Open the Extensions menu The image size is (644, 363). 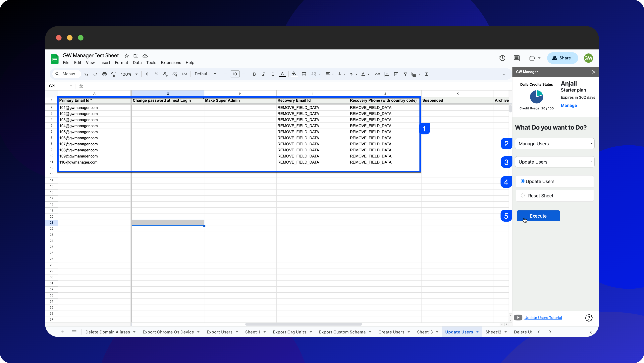tap(171, 62)
